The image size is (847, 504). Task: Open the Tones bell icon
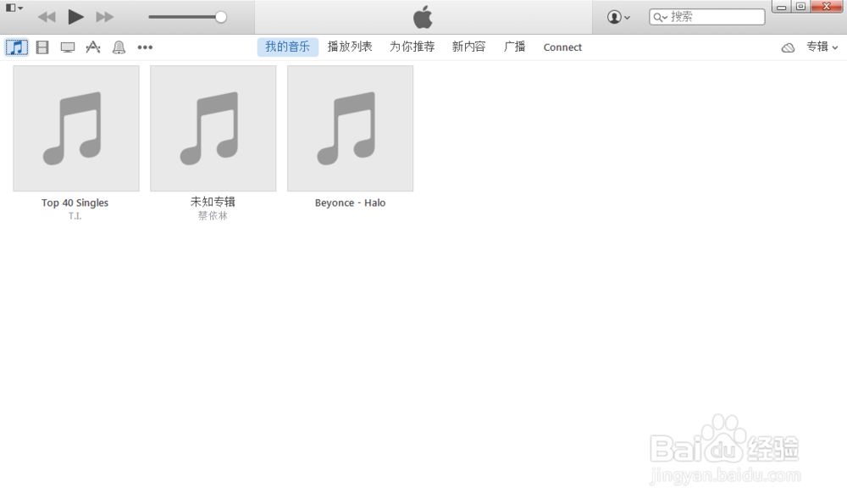(119, 47)
